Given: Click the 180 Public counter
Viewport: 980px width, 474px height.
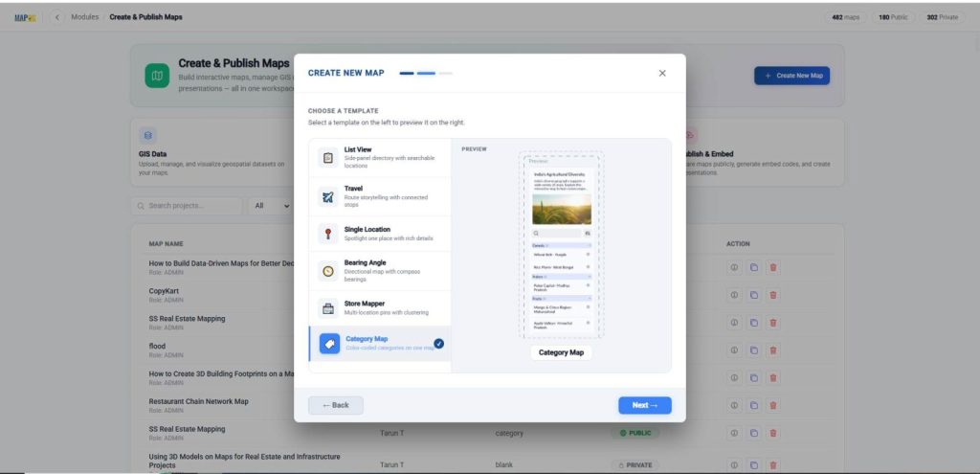Looking at the screenshot, I should (893, 17).
